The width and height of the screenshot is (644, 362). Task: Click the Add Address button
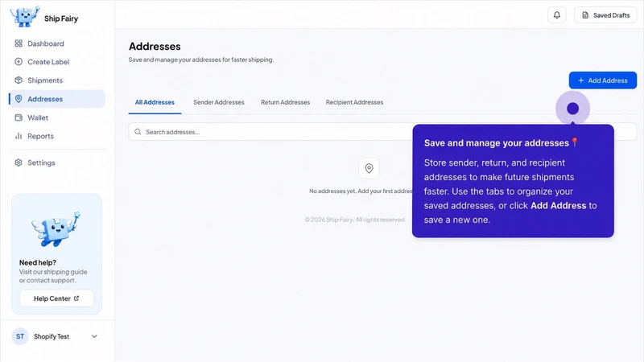pyautogui.click(x=603, y=80)
